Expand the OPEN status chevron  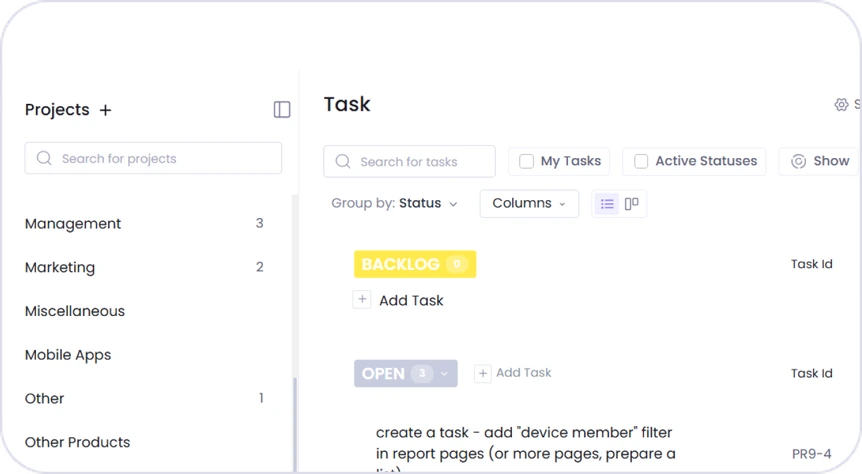(444, 374)
